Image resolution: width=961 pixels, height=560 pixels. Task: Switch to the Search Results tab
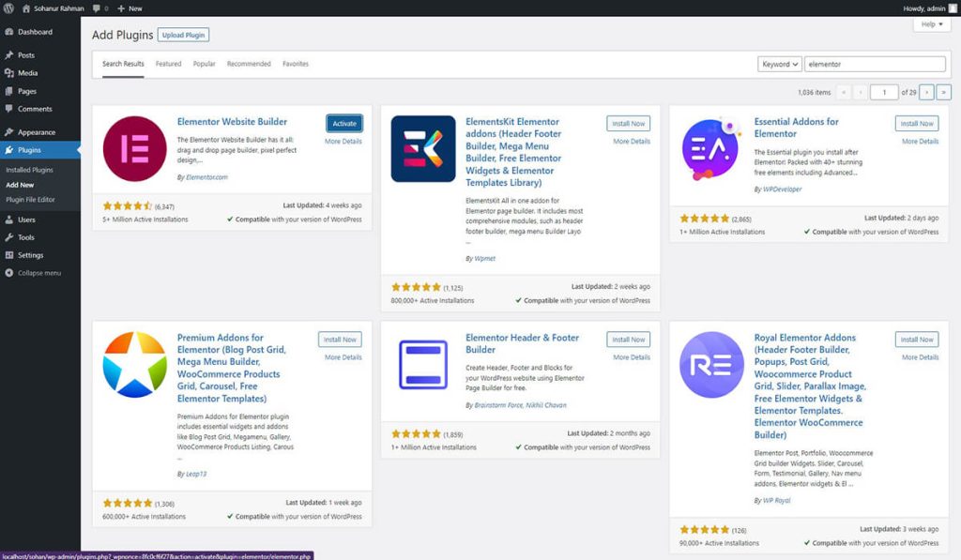point(123,64)
